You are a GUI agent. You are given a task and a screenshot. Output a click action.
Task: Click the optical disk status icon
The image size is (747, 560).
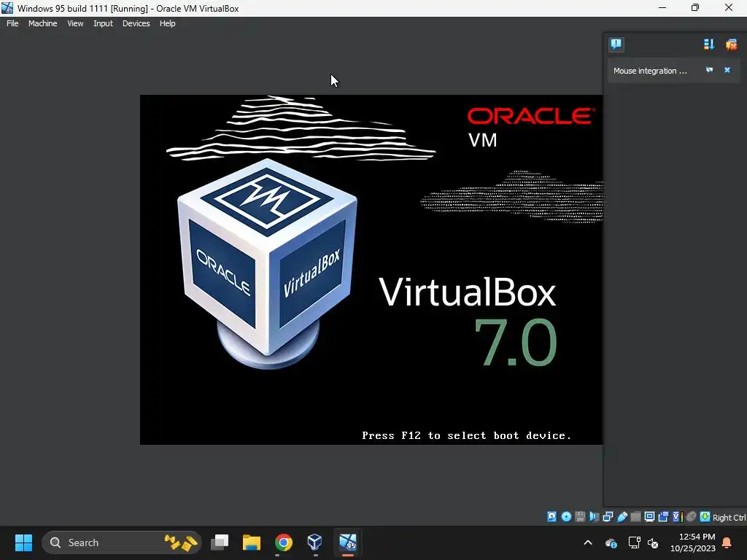click(566, 517)
